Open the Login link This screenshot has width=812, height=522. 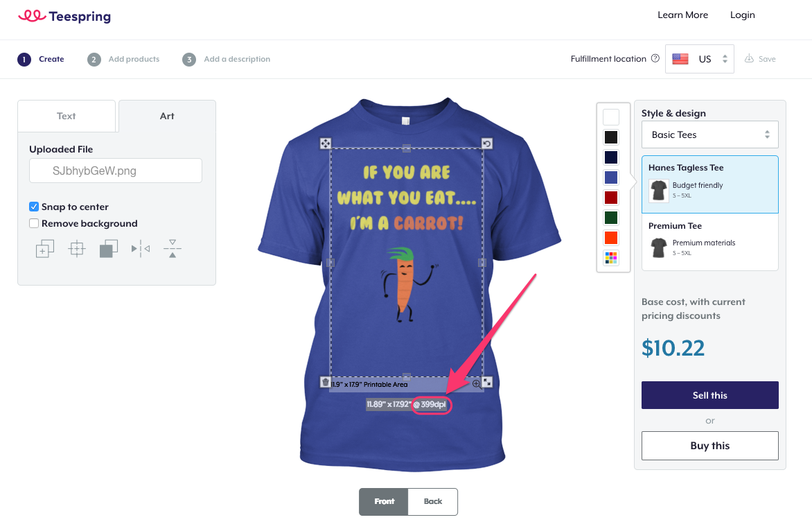click(742, 15)
